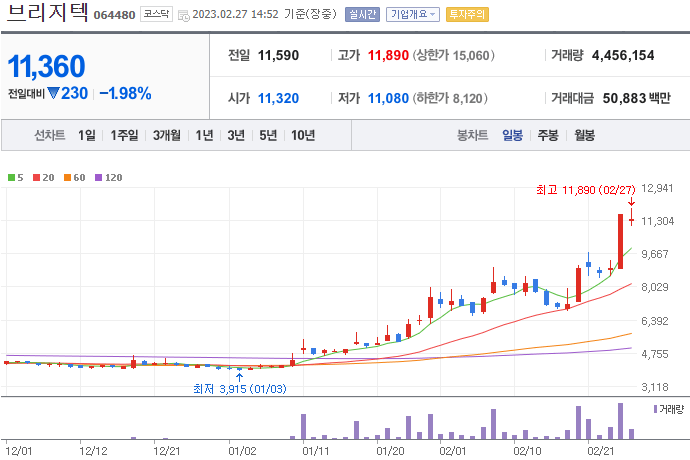Click the 거래량 value 4,456,154

point(623,55)
